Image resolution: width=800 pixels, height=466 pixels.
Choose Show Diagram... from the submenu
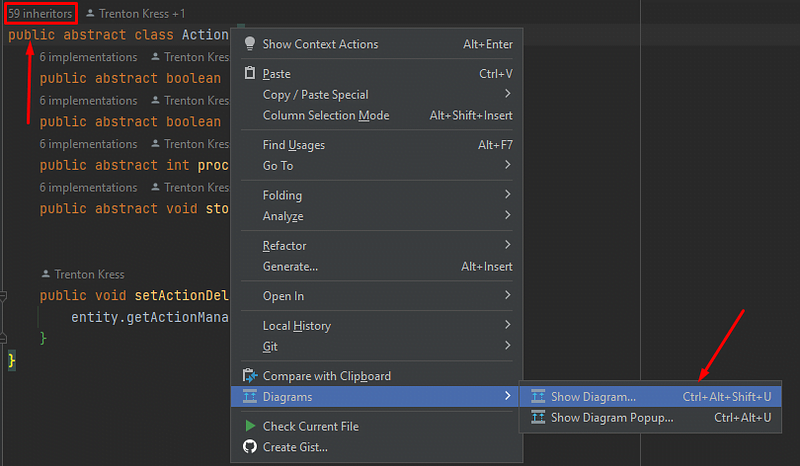pos(651,397)
